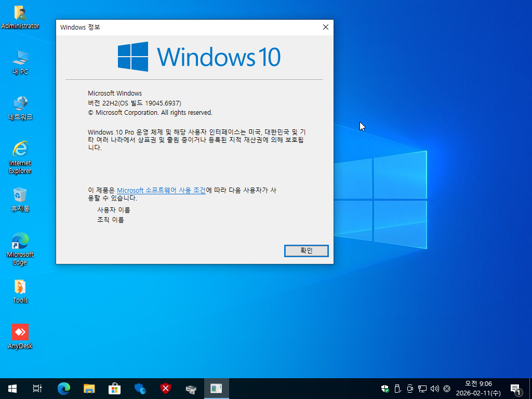Open the Microsoft 소프트웨어 사용 조건 link
Viewport: 532px width, 399px height.
(161, 190)
